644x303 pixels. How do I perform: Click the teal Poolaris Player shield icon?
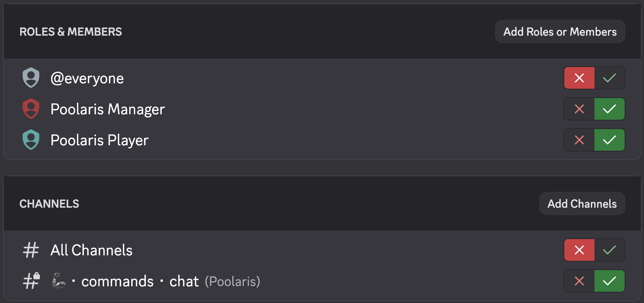pos(31,140)
